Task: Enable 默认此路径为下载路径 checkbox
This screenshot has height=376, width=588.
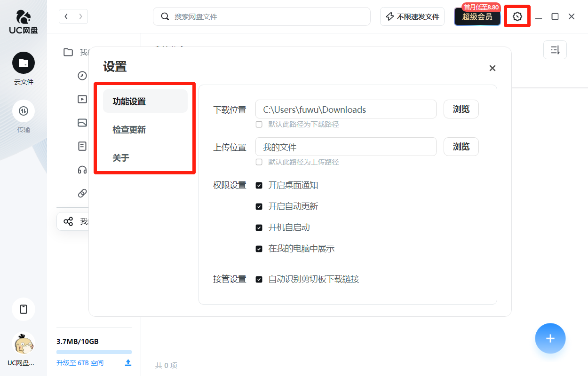Action: pos(259,125)
